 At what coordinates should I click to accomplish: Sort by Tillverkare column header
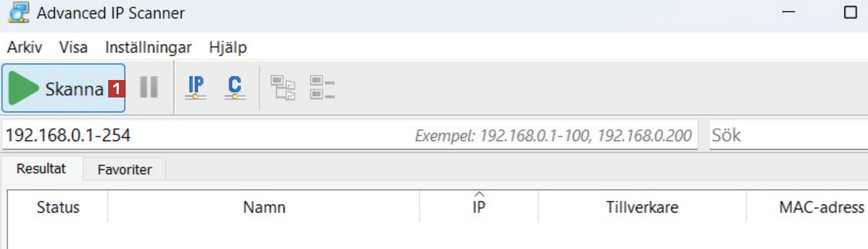point(642,207)
